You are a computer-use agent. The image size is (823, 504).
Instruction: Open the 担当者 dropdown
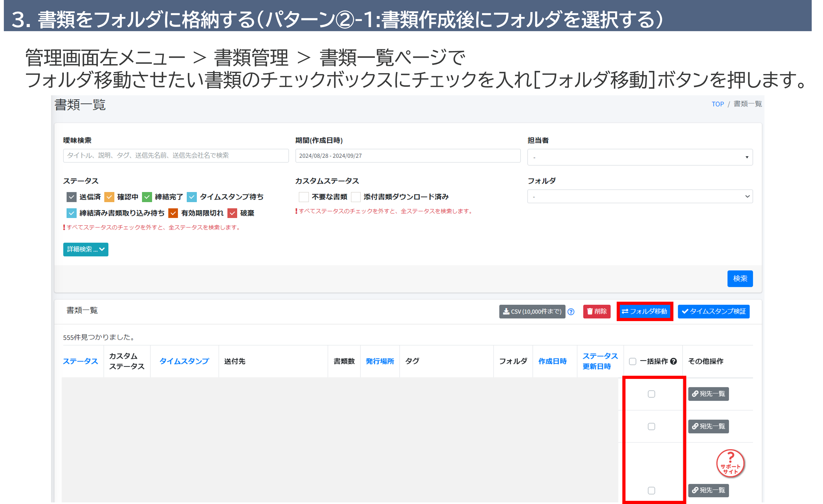click(640, 157)
